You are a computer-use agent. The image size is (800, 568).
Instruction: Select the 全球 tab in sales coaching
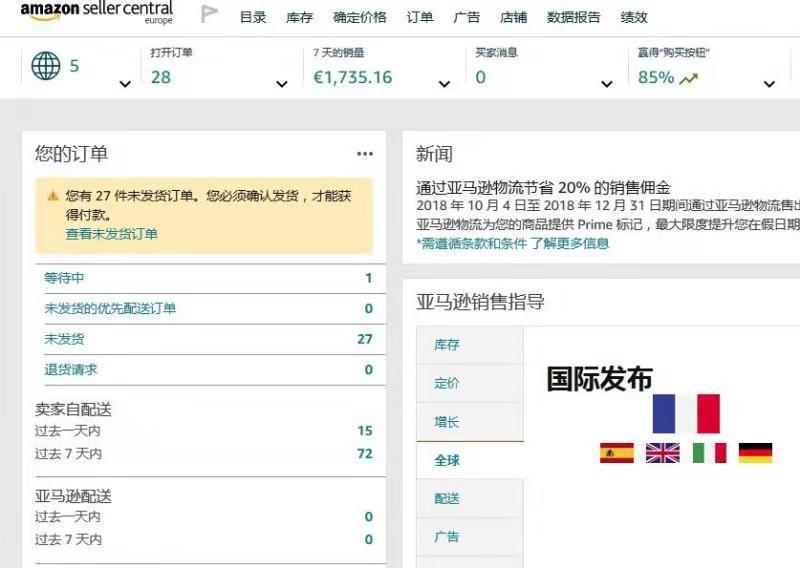click(470, 460)
